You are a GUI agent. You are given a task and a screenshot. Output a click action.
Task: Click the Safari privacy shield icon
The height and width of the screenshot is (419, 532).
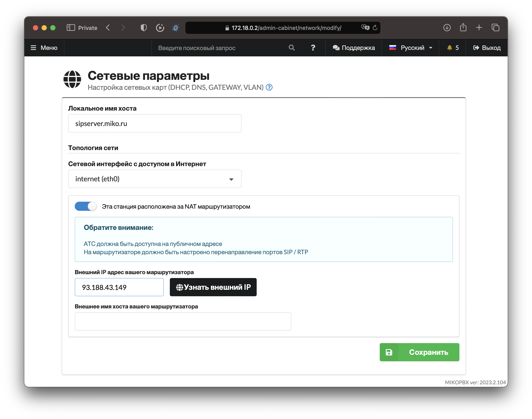(x=144, y=28)
